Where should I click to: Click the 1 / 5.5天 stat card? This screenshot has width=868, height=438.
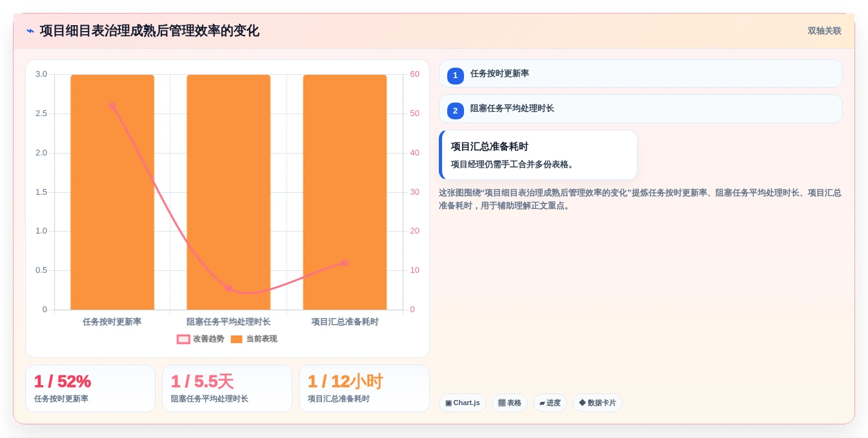point(227,388)
